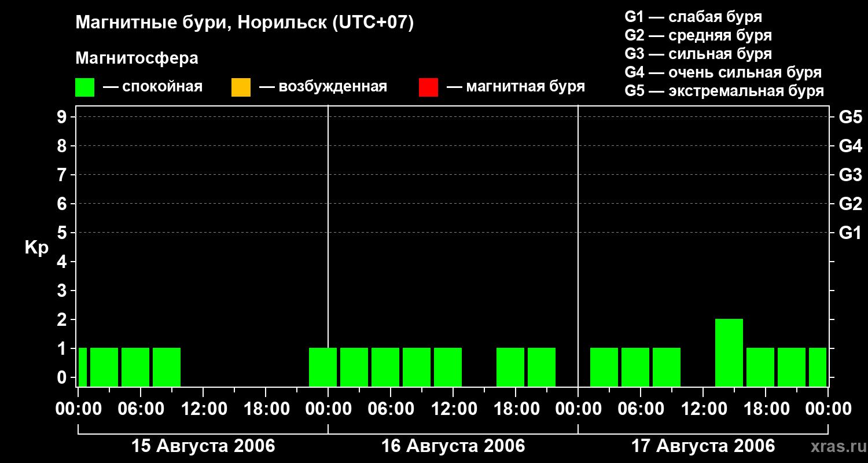Select the 'G4 — очень сильная буря' legend line
Image resolution: width=868 pixels, height=463 pixels.
click(723, 72)
